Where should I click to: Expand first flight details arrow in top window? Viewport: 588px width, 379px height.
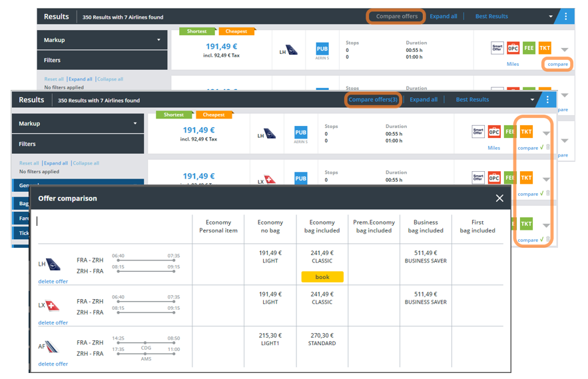565,49
